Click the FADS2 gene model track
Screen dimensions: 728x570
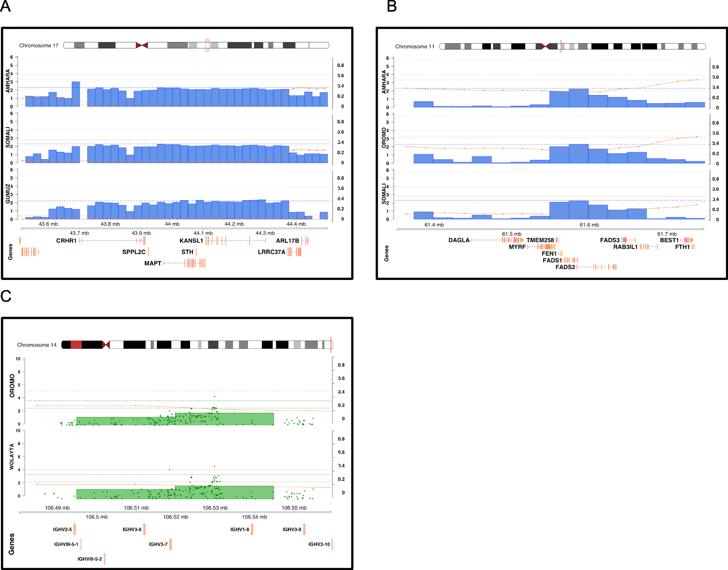(597, 267)
